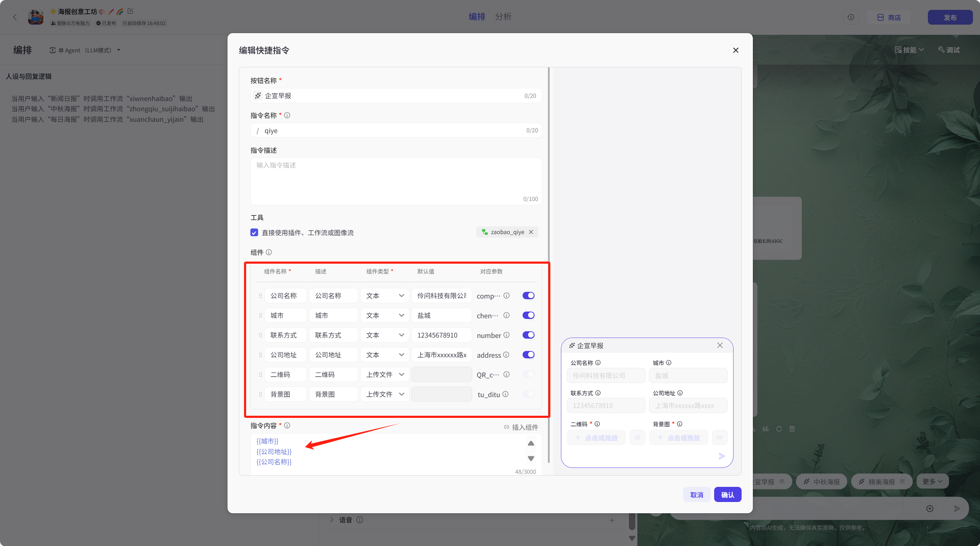The width and height of the screenshot is (980, 546).
Task: Toggle the 公司地址 row switch
Action: (529, 355)
